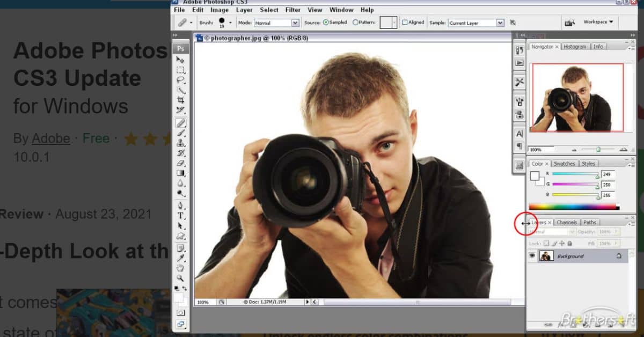Select the Eraser tool

pos(181,163)
